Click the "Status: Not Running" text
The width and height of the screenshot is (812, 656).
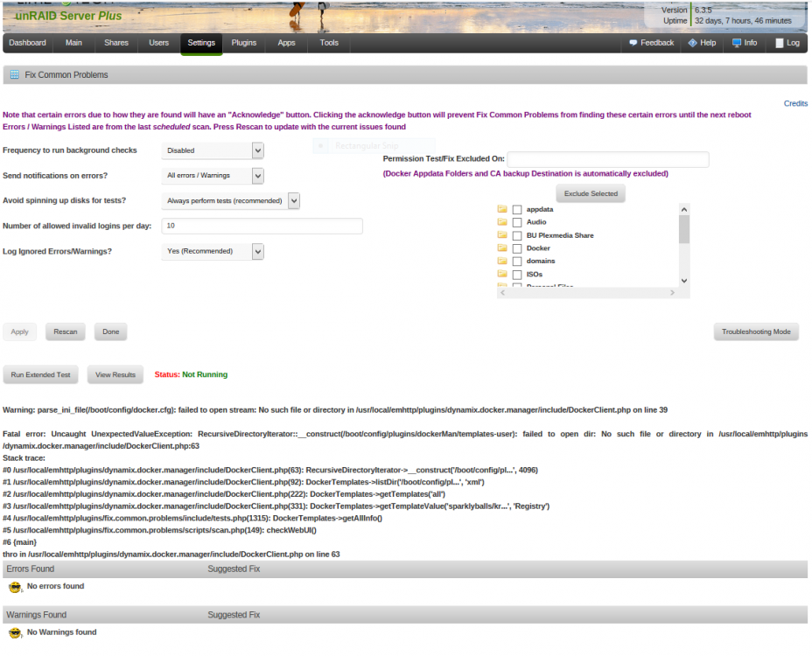pyautogui.click(x=191, y=375)
